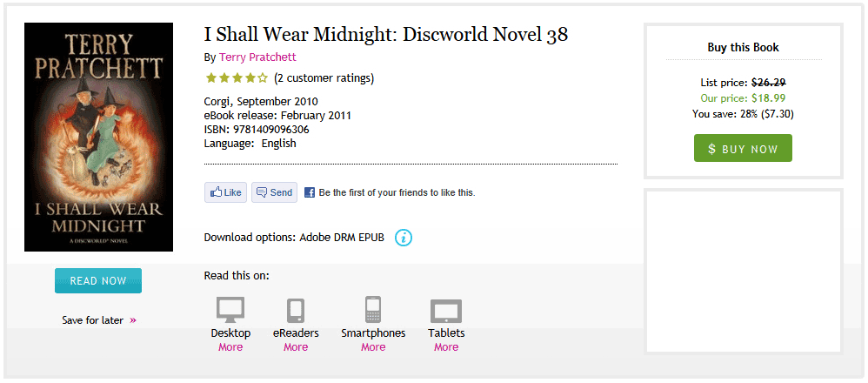Open More link under Desktop

coord(230,347)
